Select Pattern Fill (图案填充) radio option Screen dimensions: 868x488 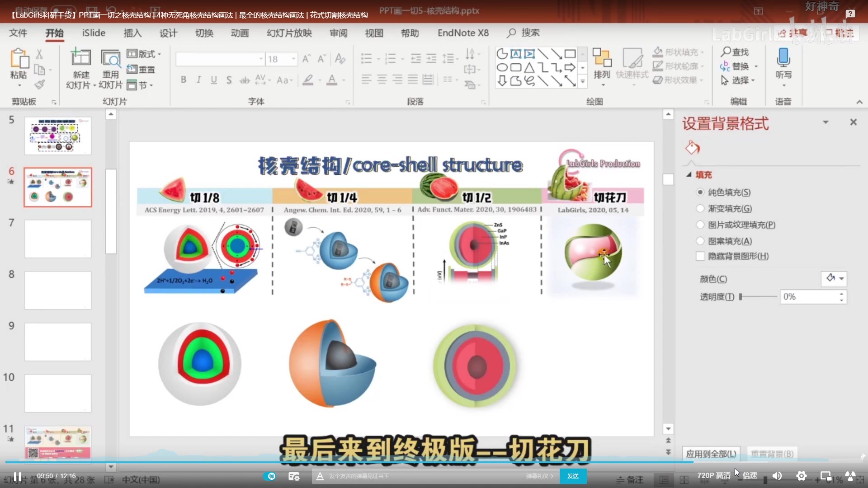tap(700, 241)
